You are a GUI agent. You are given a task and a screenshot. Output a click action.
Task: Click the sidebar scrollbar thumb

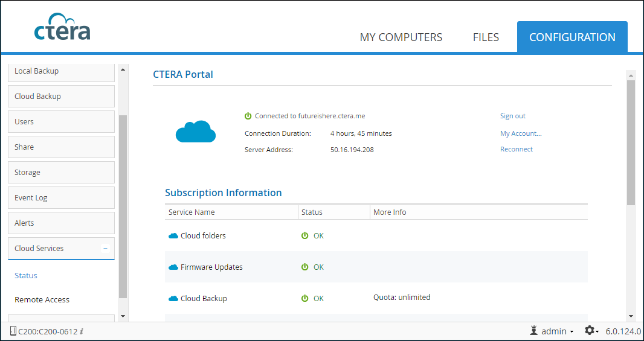pyautogui.click(x=123, y=207)
